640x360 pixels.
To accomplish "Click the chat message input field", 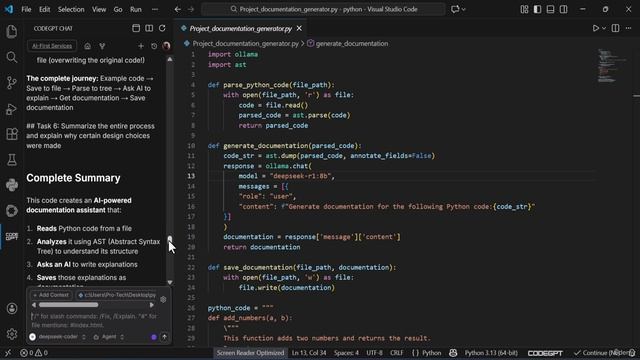I will click(96, 321).
